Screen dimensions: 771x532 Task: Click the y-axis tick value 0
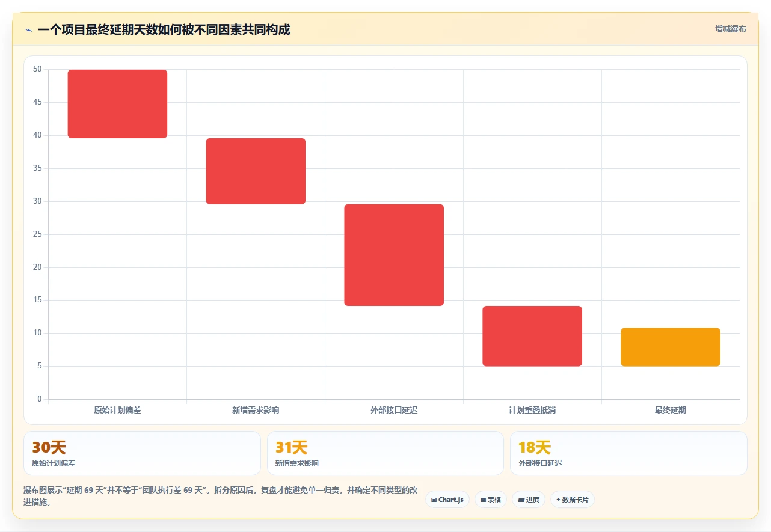pyautogui.click(x=40, y=399)
